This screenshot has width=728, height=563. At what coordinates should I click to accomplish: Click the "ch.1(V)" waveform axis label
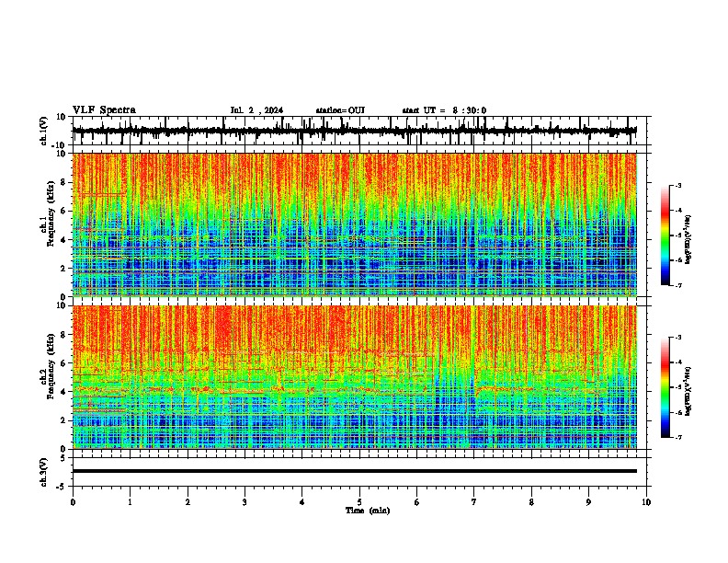[44, 131]
